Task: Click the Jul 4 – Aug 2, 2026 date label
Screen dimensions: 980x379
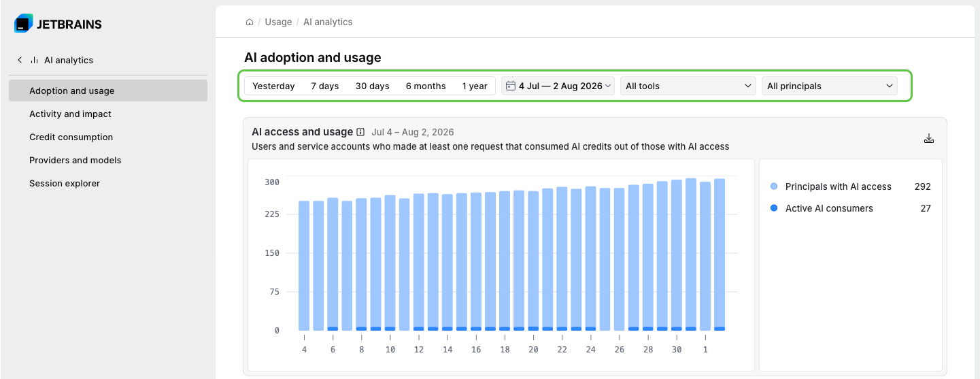Action: [413, 132]
